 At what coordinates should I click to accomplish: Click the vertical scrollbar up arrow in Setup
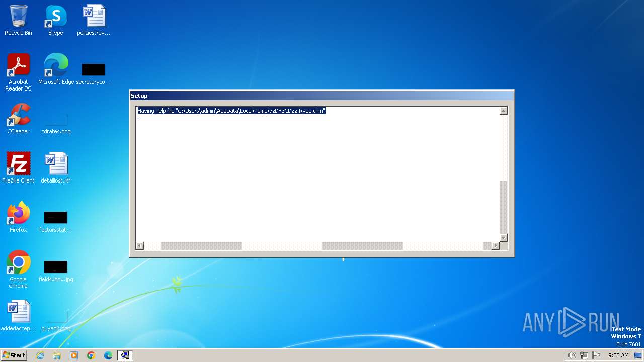coord(503,111)
